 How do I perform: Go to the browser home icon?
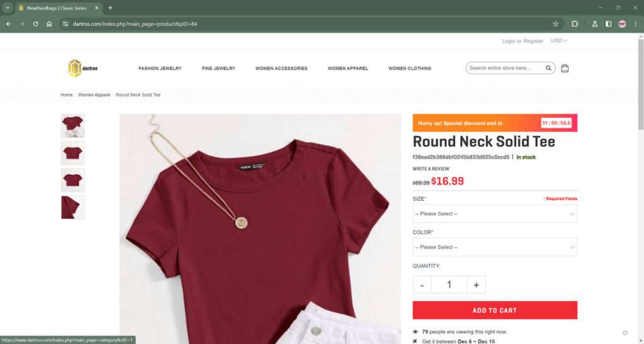tap(49, 24)
